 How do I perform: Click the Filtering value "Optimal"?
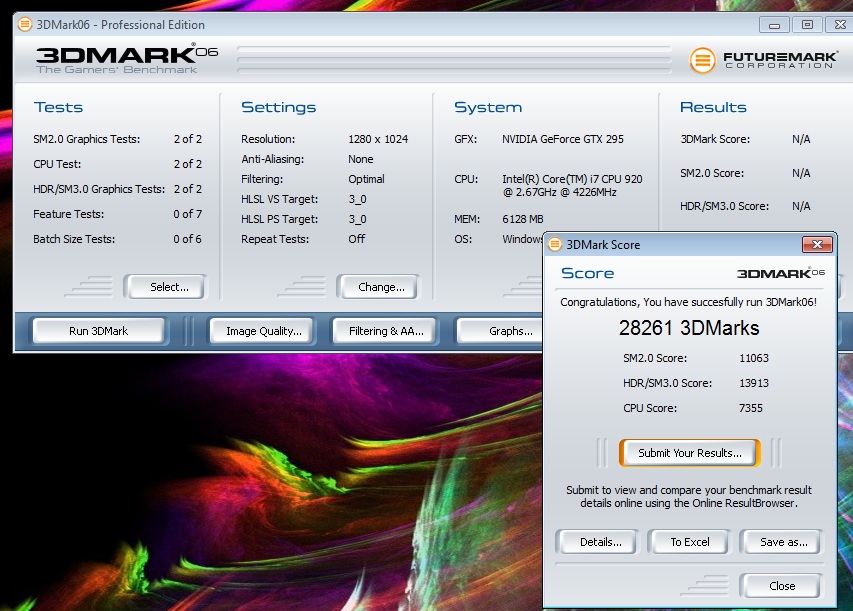366,179
